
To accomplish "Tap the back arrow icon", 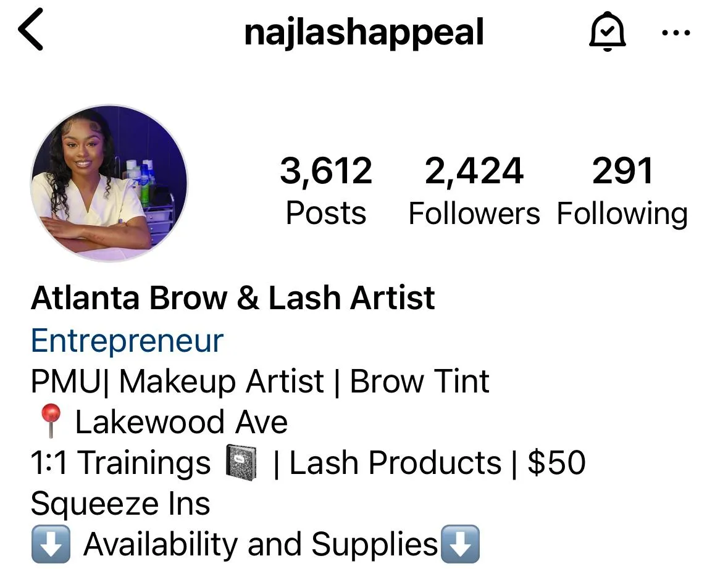I will [x=31, y=29].
